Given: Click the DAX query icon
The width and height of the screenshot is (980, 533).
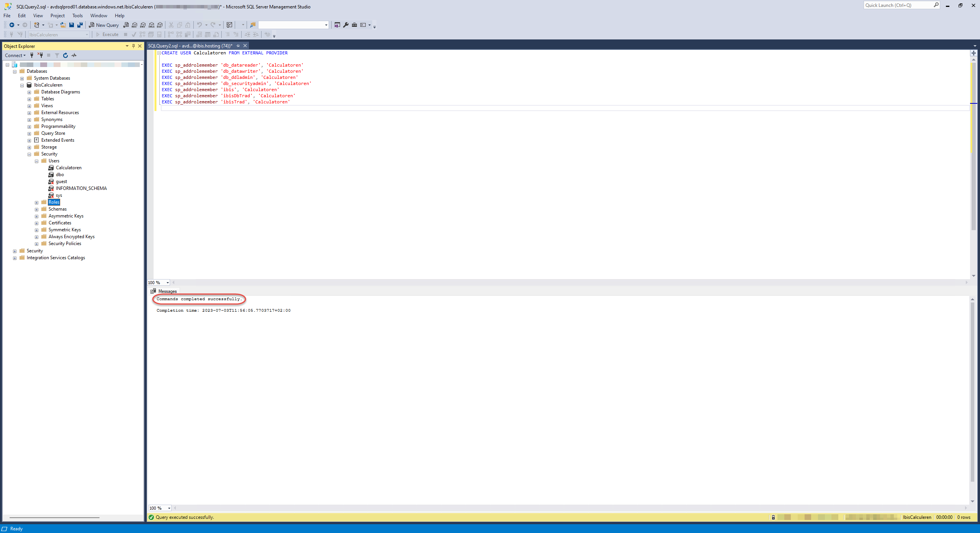Looking at the screenshot, I should click(160, 25).
